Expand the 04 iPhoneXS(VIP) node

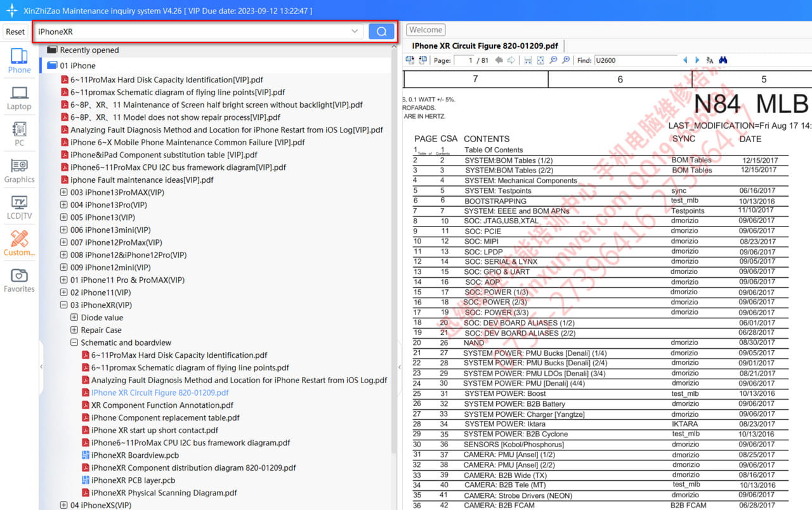(x=63, y=506)
